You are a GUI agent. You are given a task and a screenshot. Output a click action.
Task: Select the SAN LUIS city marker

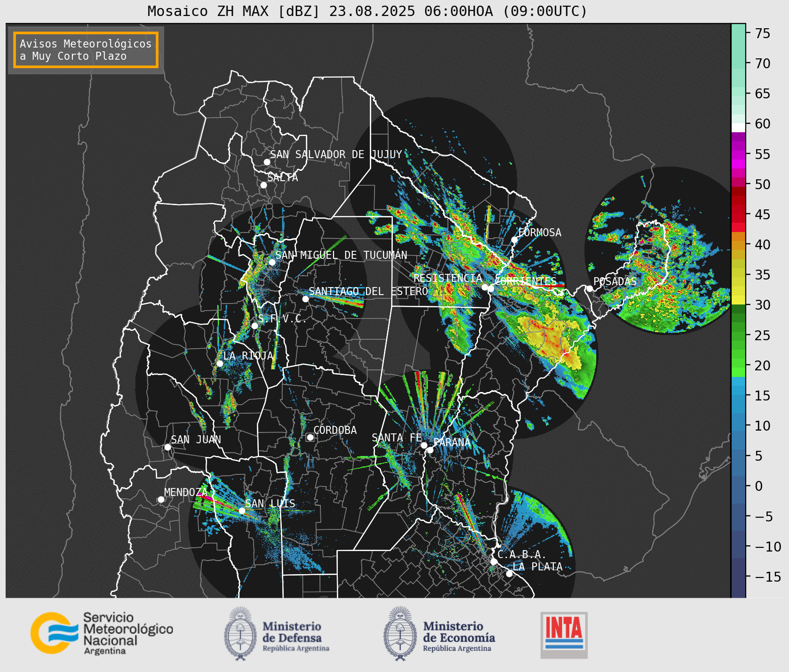[242, 511]
